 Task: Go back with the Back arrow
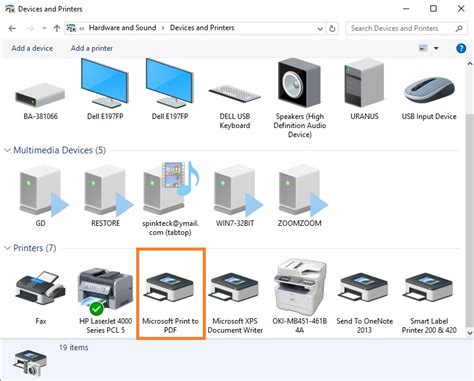[12, 29]
